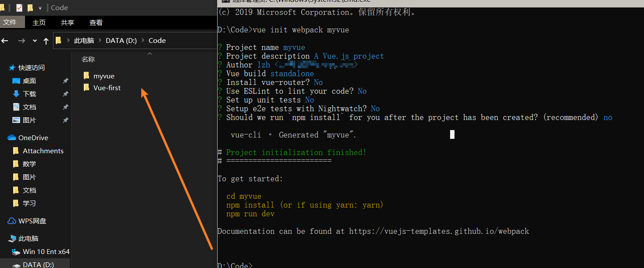Click the Properties checkmark icon in Explorer title bar
This screenshot has height=268, width=644.
click(19, 7)
